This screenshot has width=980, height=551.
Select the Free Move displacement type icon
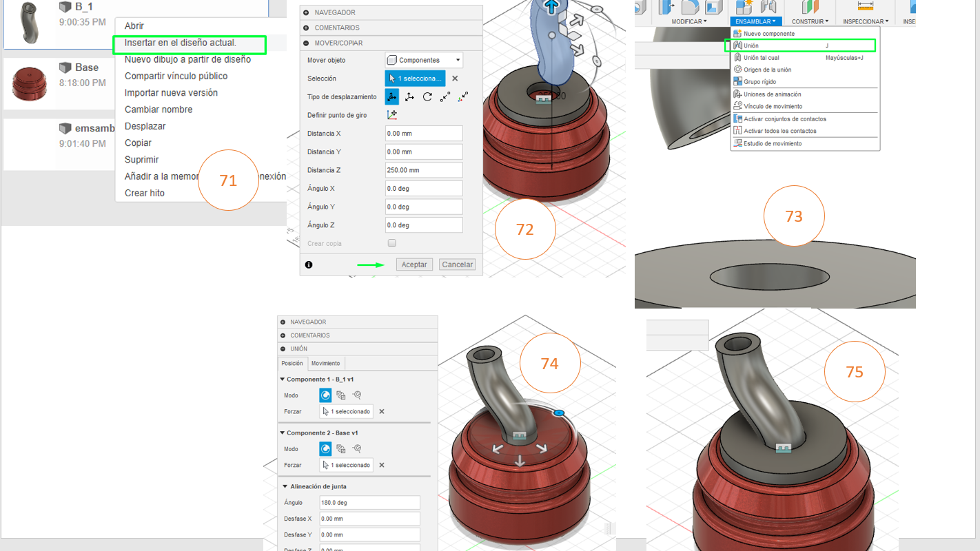click(391, 97)
